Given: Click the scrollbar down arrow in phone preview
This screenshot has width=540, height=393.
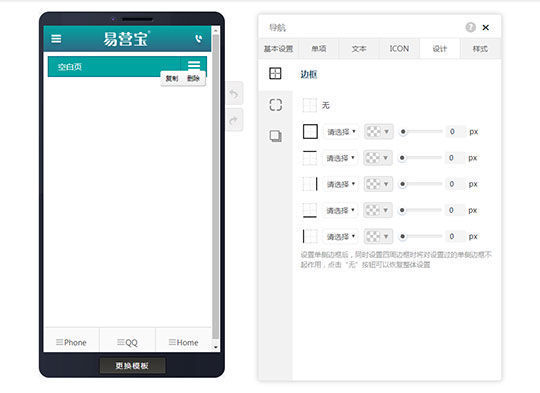Looking at the screenshot, I should pos(216,348).
